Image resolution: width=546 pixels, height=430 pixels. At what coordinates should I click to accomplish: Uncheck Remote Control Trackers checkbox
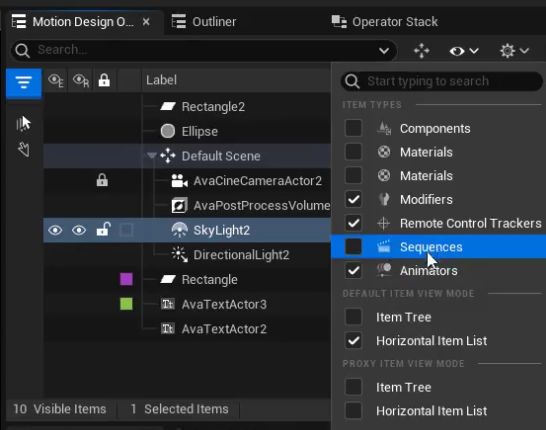tap(353, 223)
